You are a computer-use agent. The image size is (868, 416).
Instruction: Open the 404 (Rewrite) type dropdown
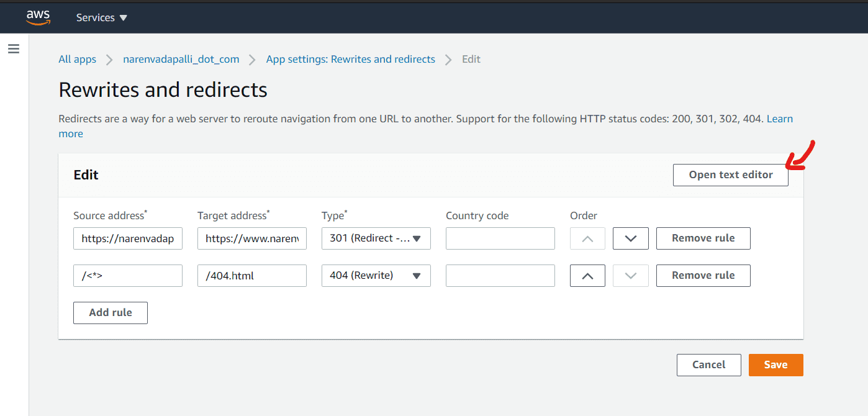click(376, 276)
